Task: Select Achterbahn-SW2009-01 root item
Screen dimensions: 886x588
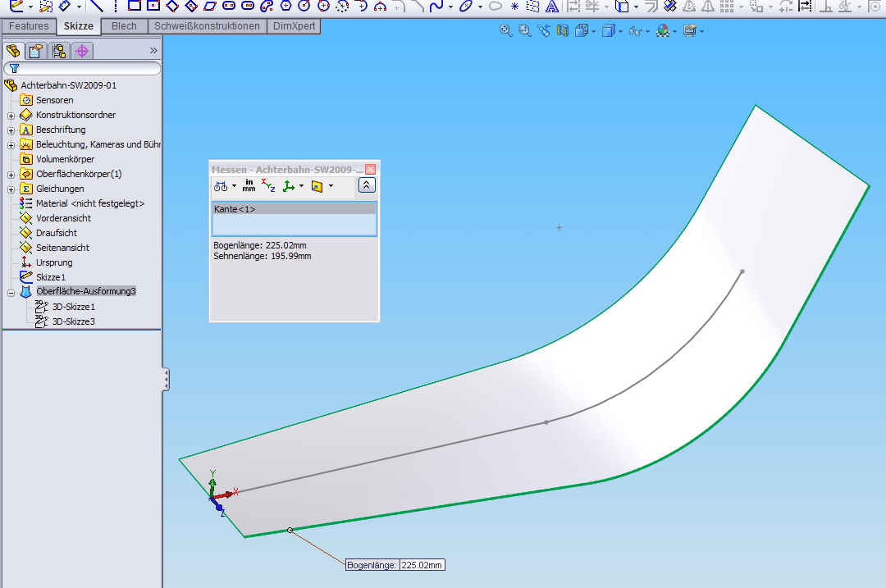Action: tap(68, 85)
